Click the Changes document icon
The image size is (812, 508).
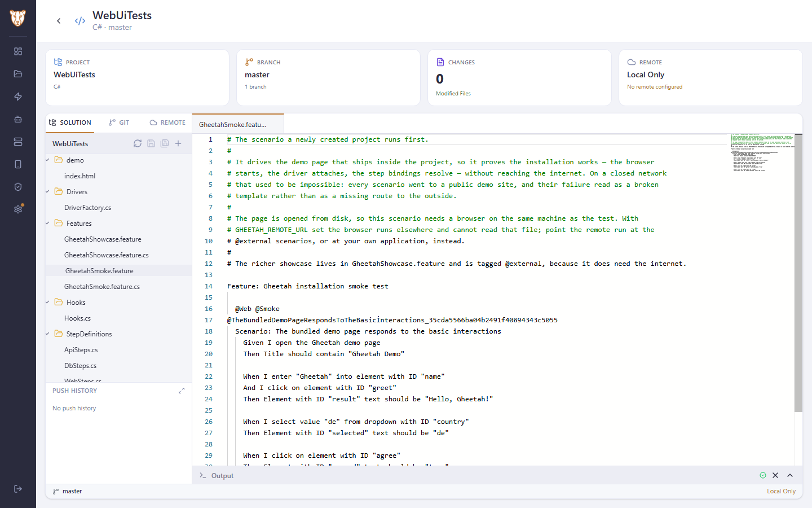[440, 62]
